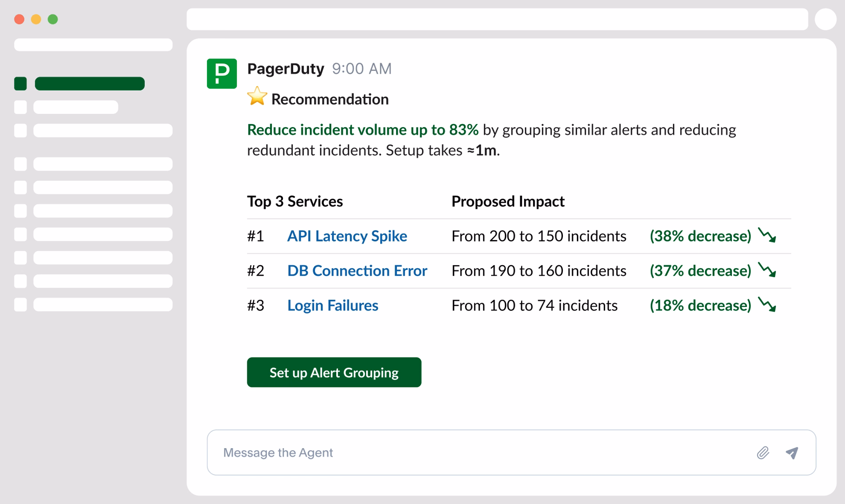This screenshot has width=845, height=504.
Task: Click the send message arrow icon
Action: click(x=792, y=452)
